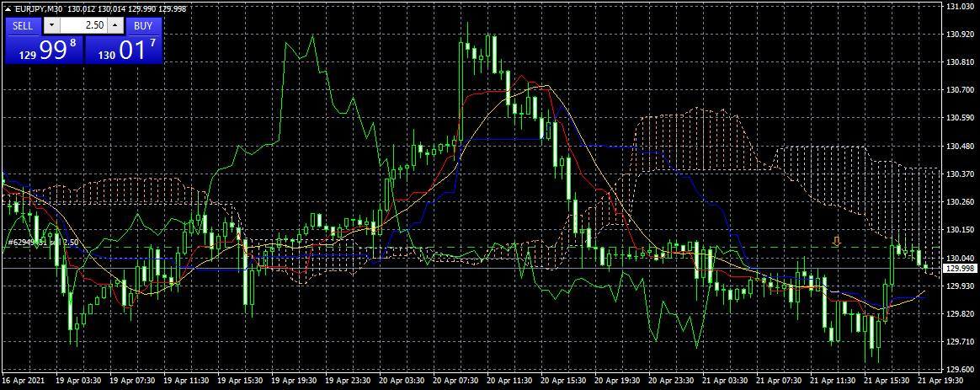Select the sell 2.50 order line label

[x=42, y=242]
